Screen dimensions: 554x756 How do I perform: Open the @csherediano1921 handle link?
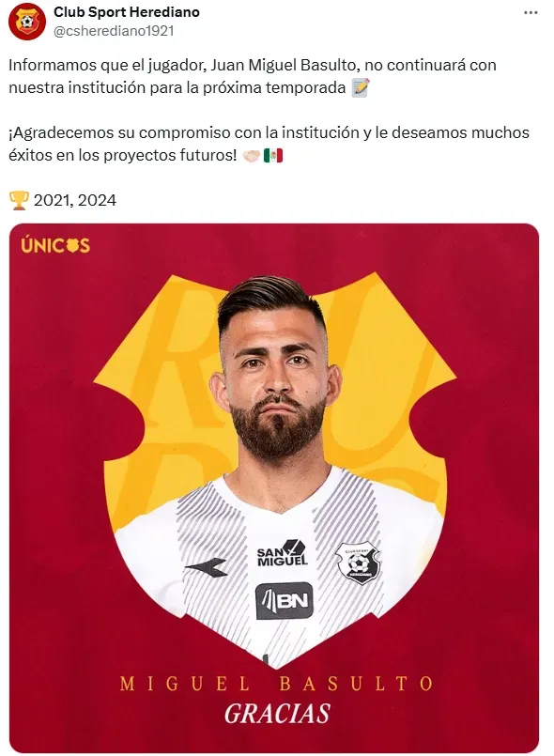coord(114,31)
